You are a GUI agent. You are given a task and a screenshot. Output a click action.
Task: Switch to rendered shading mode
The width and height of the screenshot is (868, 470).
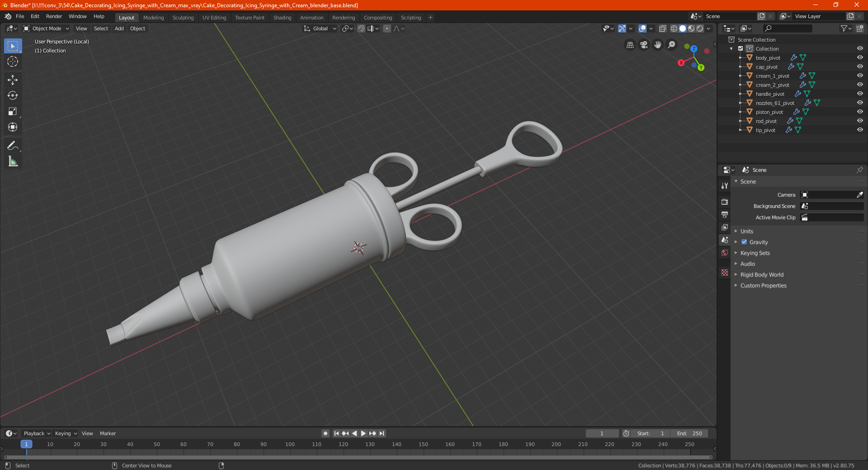coord(700,28)
